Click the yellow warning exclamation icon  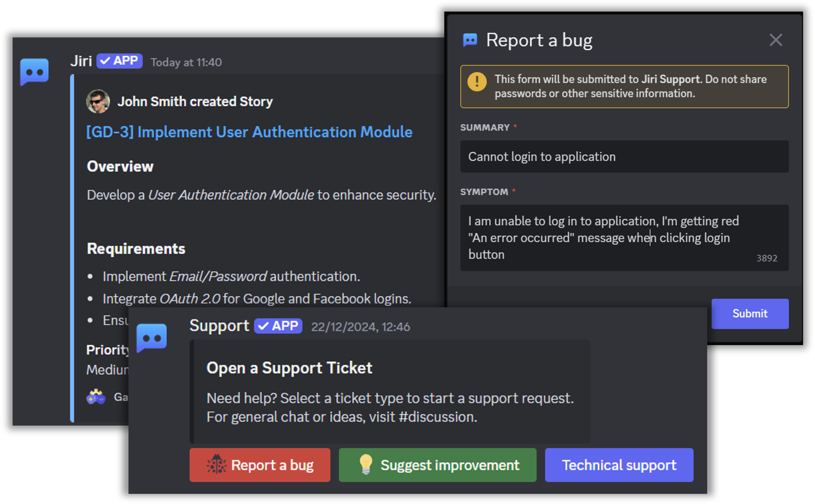coord(477,82)
